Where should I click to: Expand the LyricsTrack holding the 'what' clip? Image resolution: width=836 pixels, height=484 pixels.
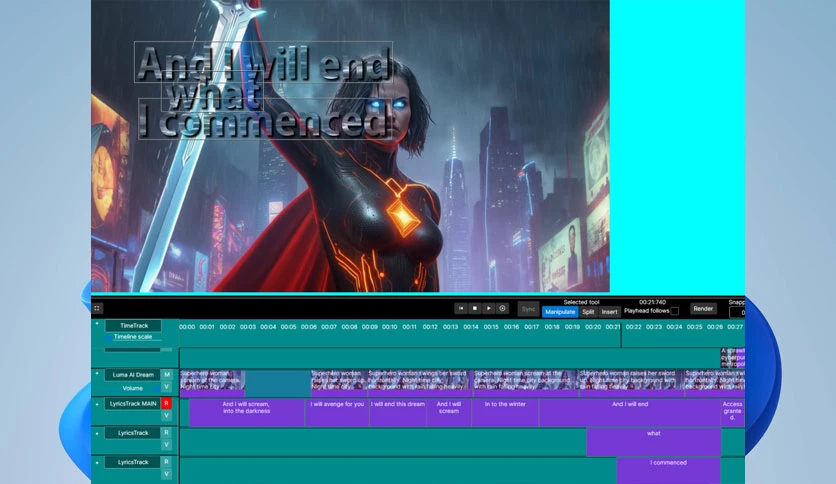[97, 433]
